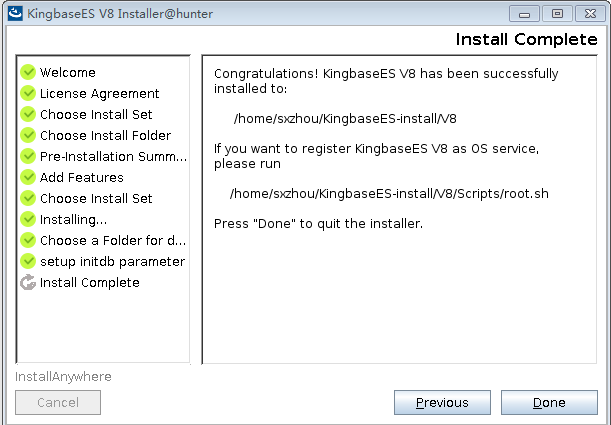Minimize the installer window

tap(529, 12)
